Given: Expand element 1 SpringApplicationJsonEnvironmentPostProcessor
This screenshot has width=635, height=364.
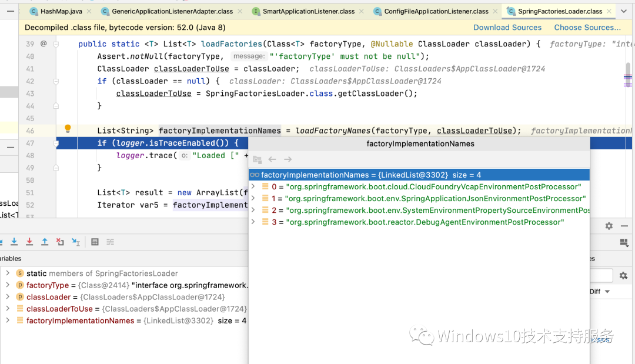Looking at the screenshot, I should [253, 198].
